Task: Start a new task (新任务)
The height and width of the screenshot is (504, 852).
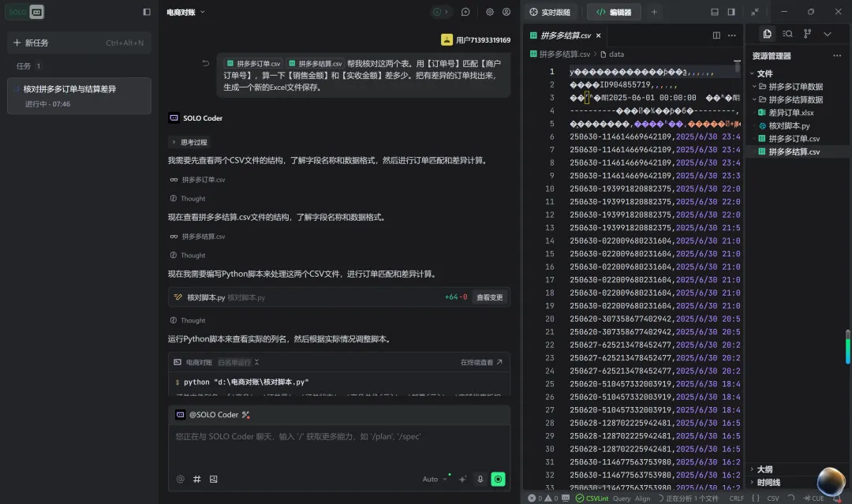Action: [x=79, y=43]
